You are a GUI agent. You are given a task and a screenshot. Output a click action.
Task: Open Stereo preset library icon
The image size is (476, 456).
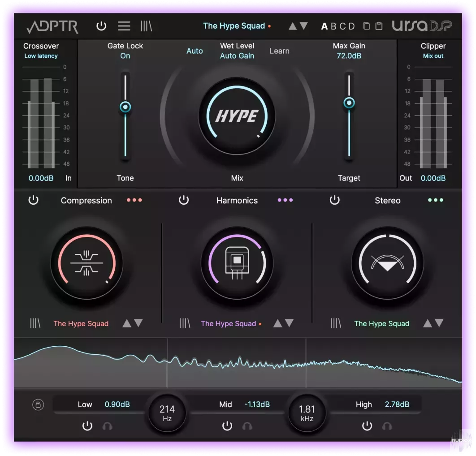click(x=336, y=323)
